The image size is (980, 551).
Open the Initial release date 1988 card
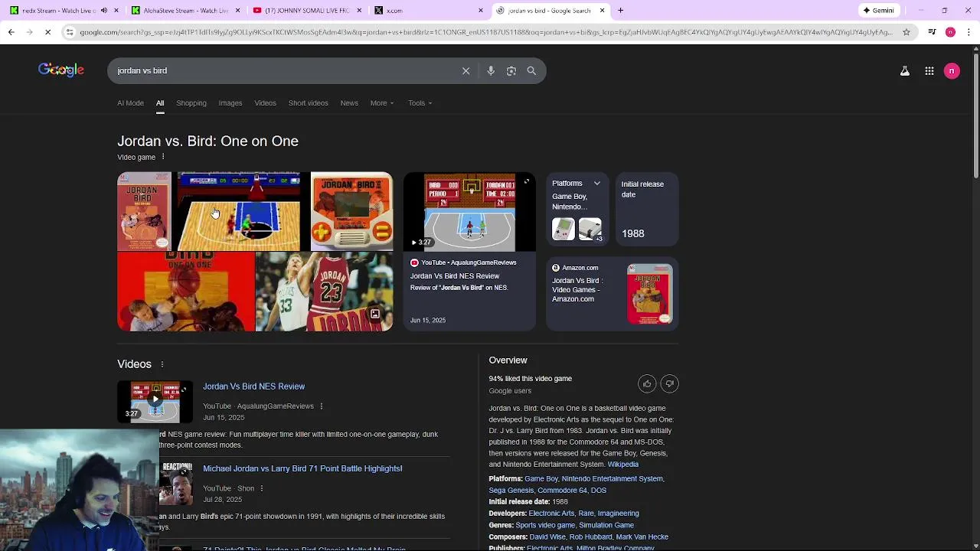647,210
